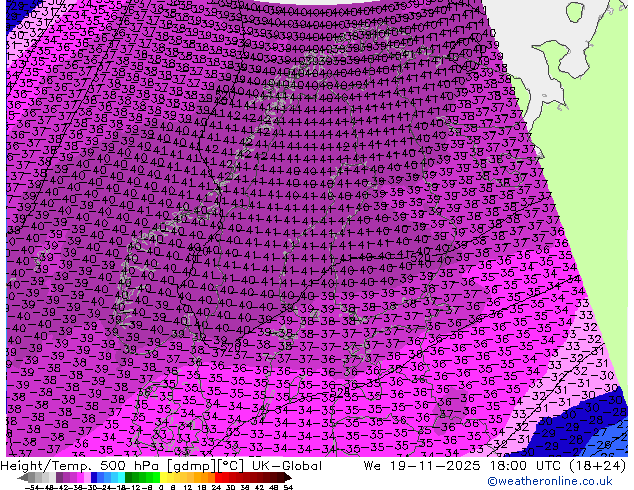Click the bright red legend swatch above 24
This screenshot has width=634, height=490.
(x=219, y=477)
